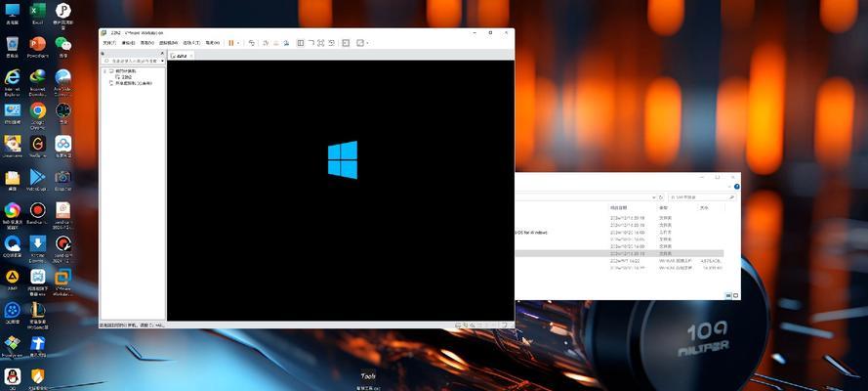Take a snapshot of this virtual machine
Viewport: 868px width, 391px height.
266,43
